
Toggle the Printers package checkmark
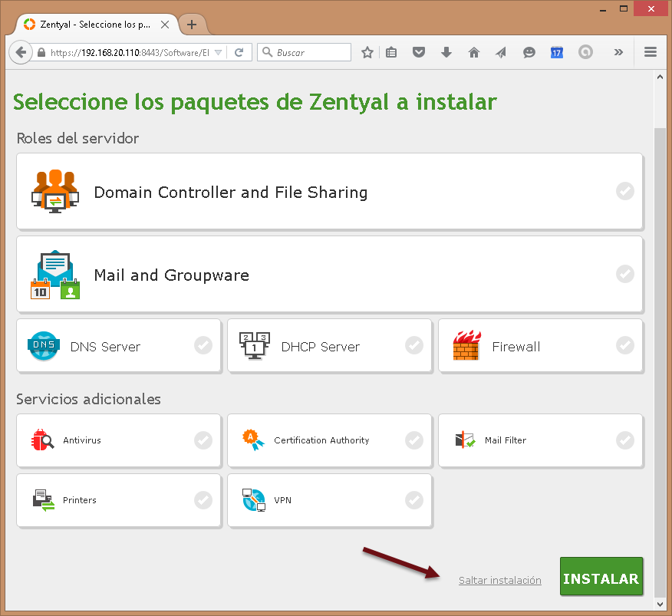coord(203,500)
